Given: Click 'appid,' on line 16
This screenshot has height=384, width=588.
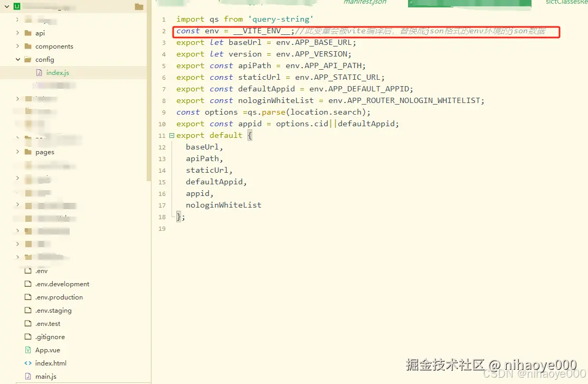Looking at the screenshot, I should click(200, 194).
